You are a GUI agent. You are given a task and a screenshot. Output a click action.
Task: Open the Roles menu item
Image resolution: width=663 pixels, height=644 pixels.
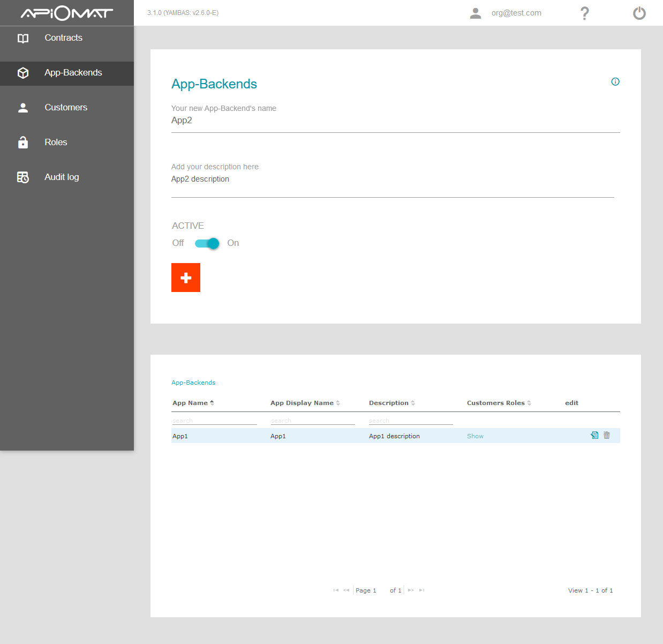click(56, 143)
